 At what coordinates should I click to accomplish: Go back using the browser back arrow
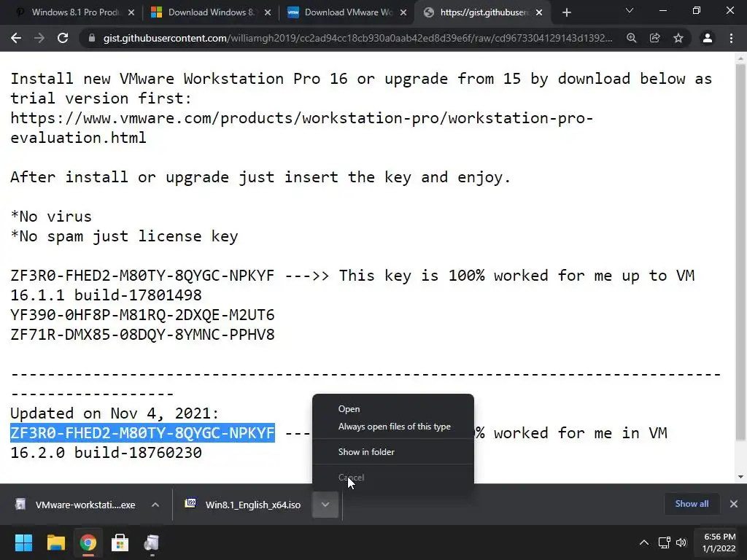coord(16,38)
